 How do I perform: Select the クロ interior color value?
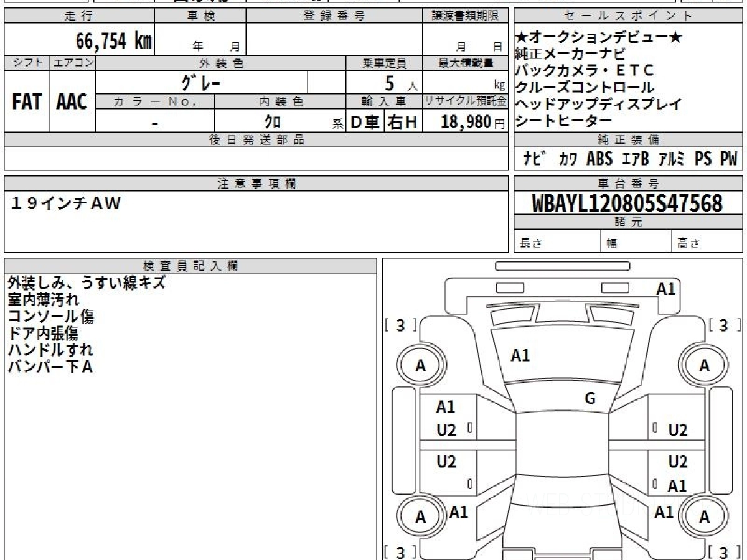point(273,122)
